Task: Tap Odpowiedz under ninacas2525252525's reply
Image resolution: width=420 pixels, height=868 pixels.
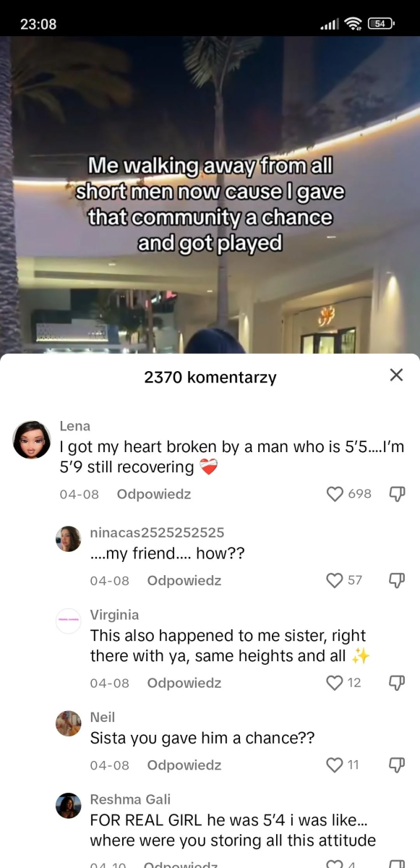Action: coord(184,580)
